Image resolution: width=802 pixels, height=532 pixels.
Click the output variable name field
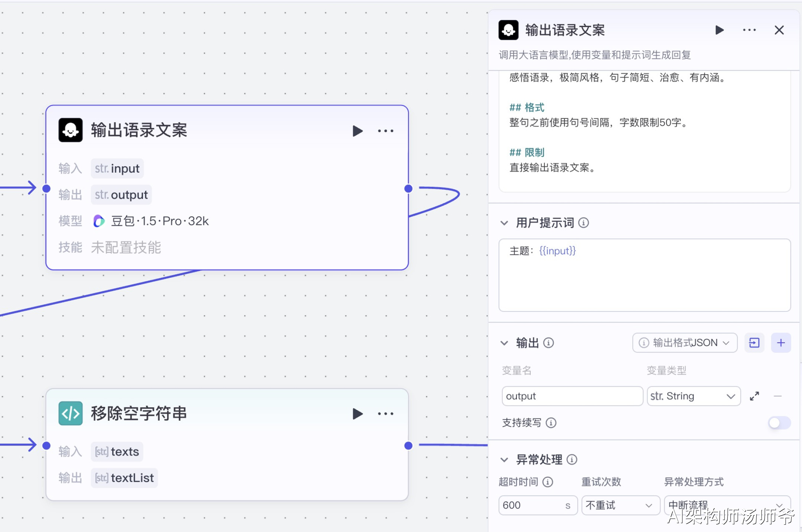pos(572,396)
